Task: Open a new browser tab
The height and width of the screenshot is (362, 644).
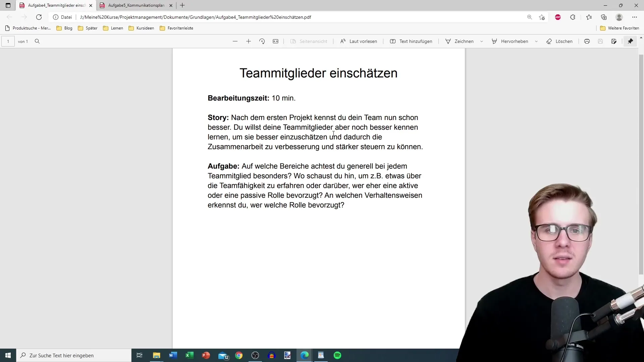Action: click(x=182, y=5)
